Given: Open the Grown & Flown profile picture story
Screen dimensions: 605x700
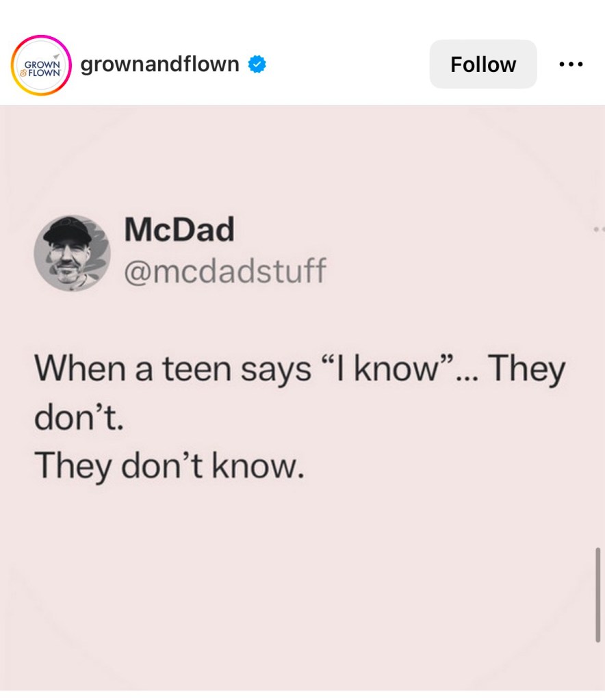Looking at the screenshot, I should tap(41, 65).
